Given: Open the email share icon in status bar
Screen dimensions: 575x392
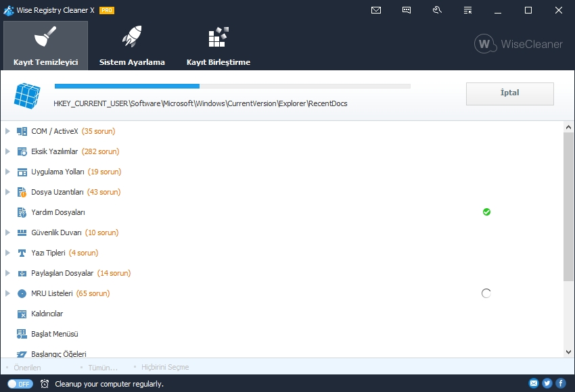Looking at the screenshot, I should tap(534, 383).
